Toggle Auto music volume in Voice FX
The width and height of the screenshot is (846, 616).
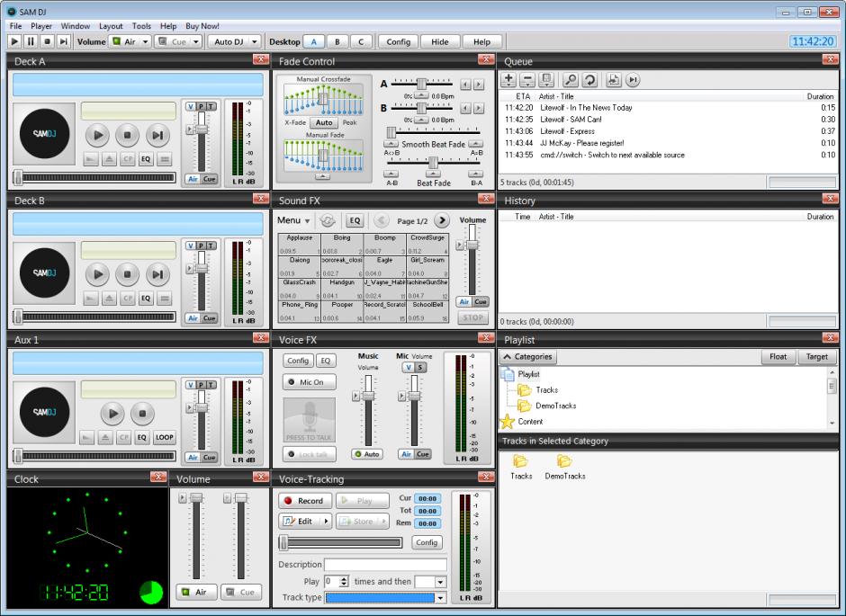(367, 454)
